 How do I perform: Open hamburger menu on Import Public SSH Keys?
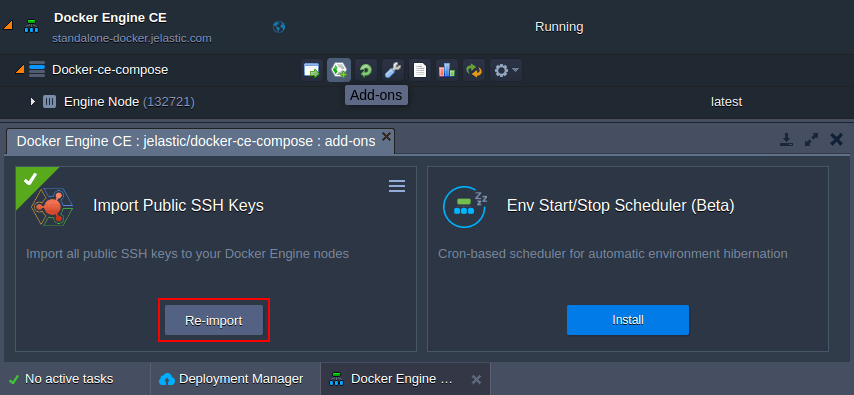(396, 186)
